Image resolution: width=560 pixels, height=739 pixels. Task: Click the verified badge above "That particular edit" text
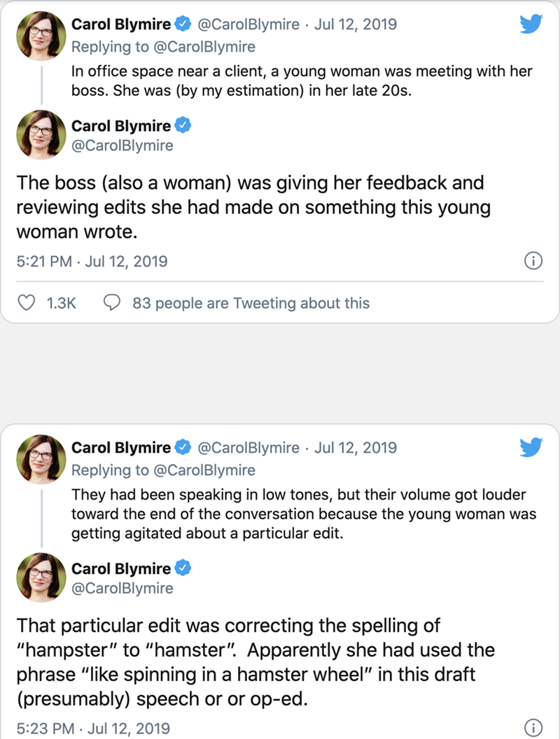coord(183,568)
